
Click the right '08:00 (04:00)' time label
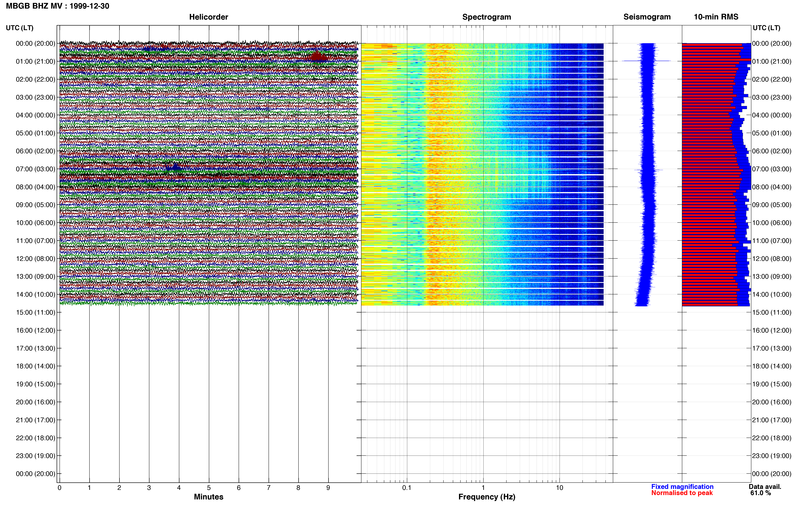772,187
